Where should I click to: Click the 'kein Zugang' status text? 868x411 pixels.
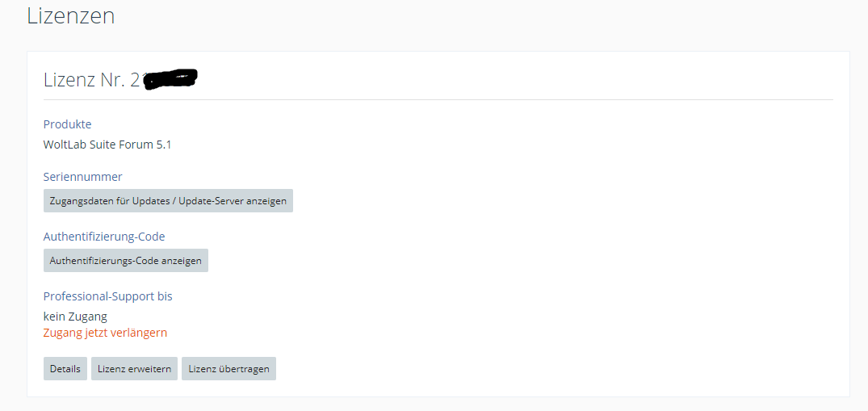75,317
